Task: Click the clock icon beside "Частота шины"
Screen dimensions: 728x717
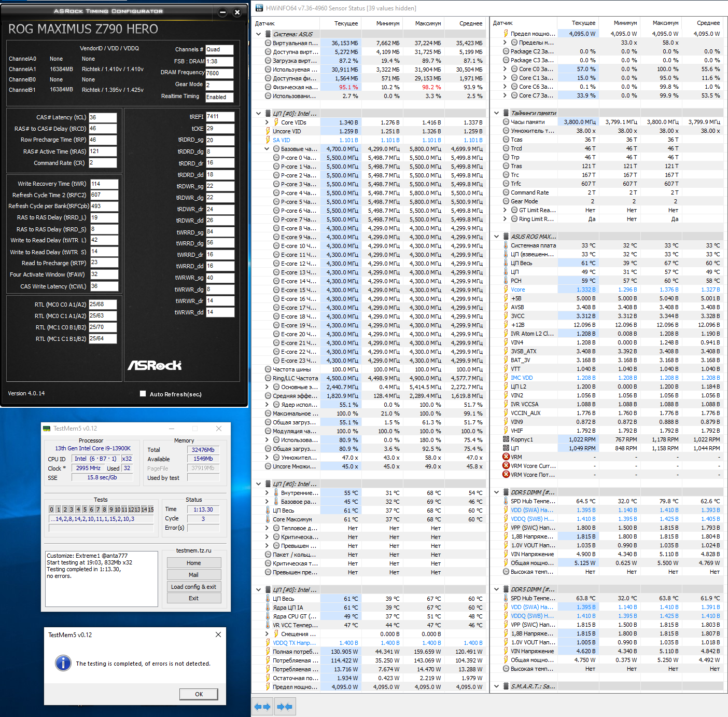Action: pos(268,369)
